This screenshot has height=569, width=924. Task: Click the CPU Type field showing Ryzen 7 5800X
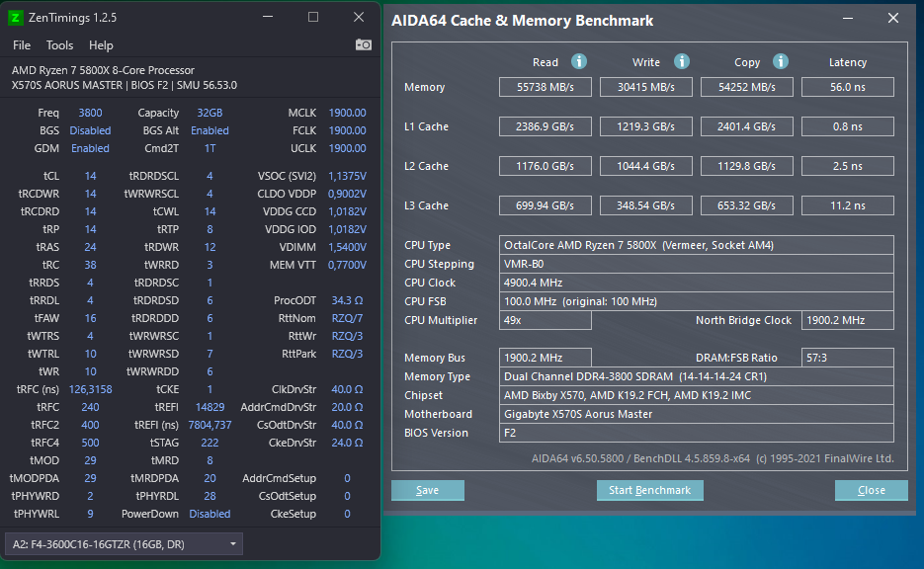coord(697,245)
